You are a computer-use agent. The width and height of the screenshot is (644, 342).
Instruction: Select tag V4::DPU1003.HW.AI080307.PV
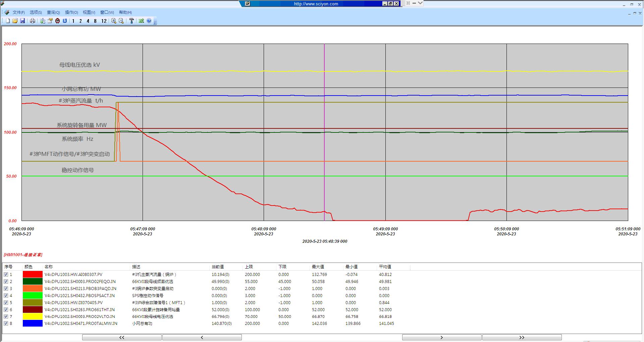[73, 274]
